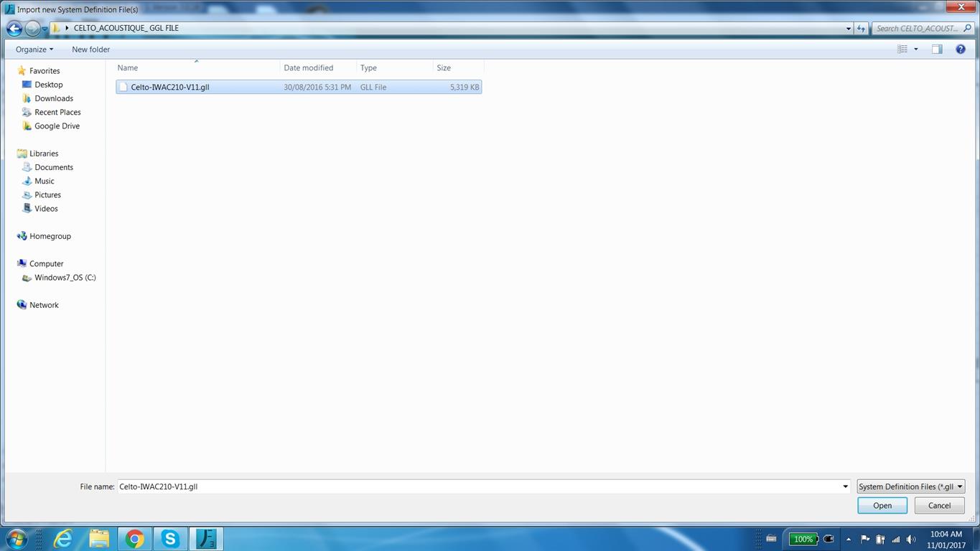The image size is (980, 551).
Task: Click the volume speaker tray icon
Action: point(911,540)
